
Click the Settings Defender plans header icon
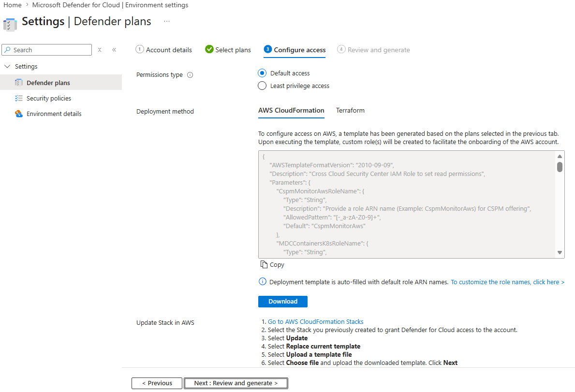[10, 25]
